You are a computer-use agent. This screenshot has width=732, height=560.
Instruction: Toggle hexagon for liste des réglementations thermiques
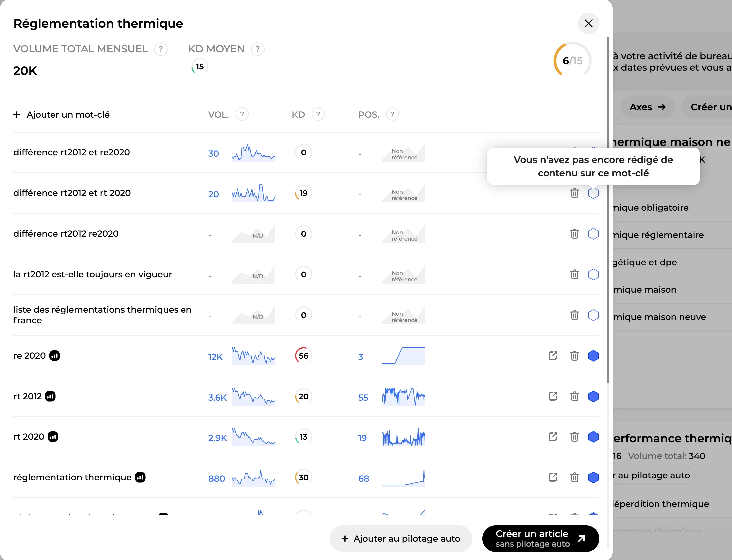coord(593,315)
